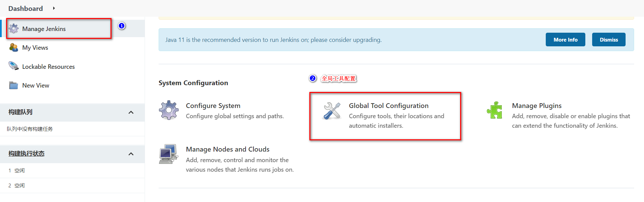Screen dimensions: 644x202
Task: Click the Manage Nodes computer icon
Action: 169,154
